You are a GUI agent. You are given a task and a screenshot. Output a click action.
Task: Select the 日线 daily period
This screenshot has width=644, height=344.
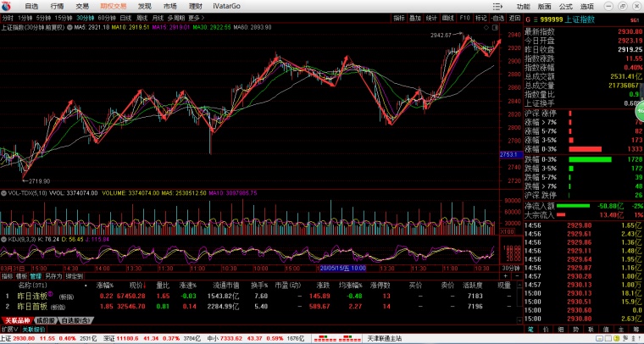(125, 18)
